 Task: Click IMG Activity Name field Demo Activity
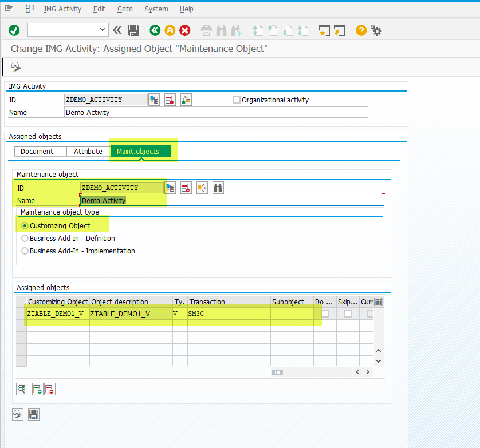click(x=216, y=113)
